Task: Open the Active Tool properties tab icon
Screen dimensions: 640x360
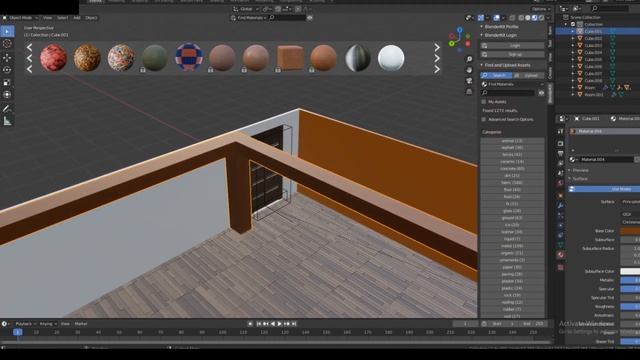Action: [560, 131]
